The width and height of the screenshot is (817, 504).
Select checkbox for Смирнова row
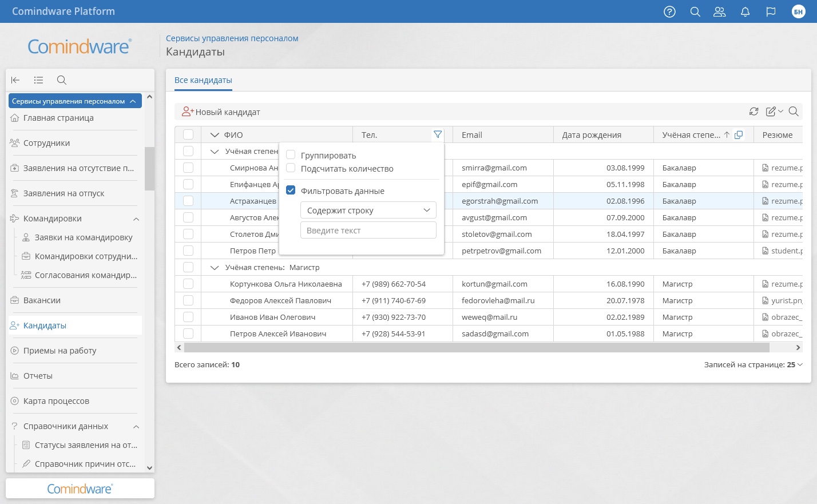click(188, 168)
